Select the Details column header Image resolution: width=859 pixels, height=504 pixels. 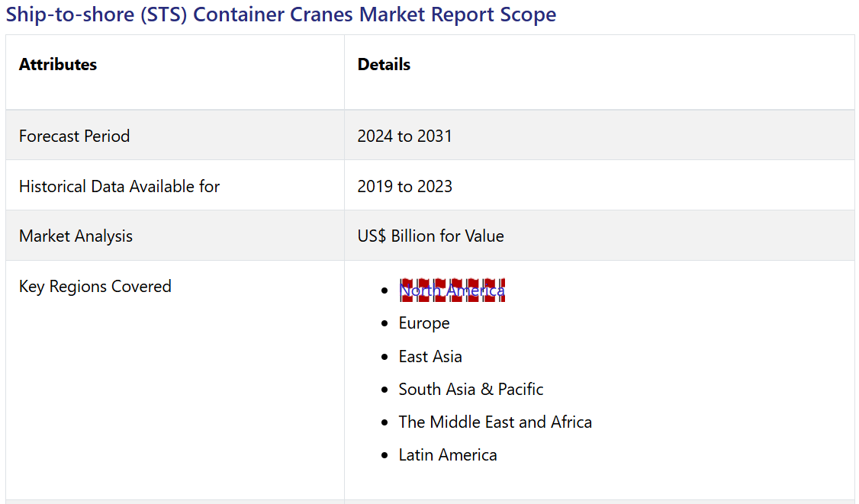tap(384, 65)
